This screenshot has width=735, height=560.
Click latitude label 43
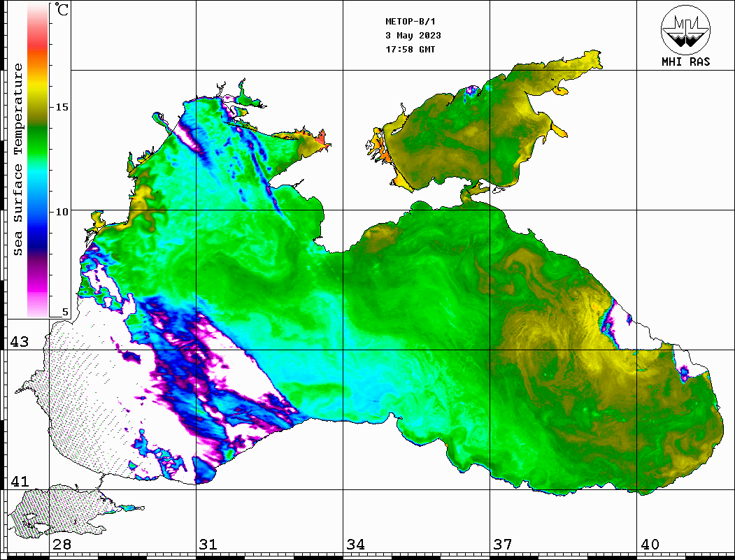point(19,342)
